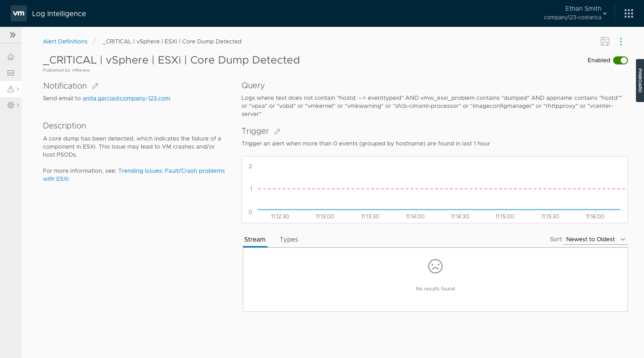Image resolution: width=644 pixels, height=358 pixels.
Task: Expand the left navigation sidebar
Action: (x=12, y=35)
